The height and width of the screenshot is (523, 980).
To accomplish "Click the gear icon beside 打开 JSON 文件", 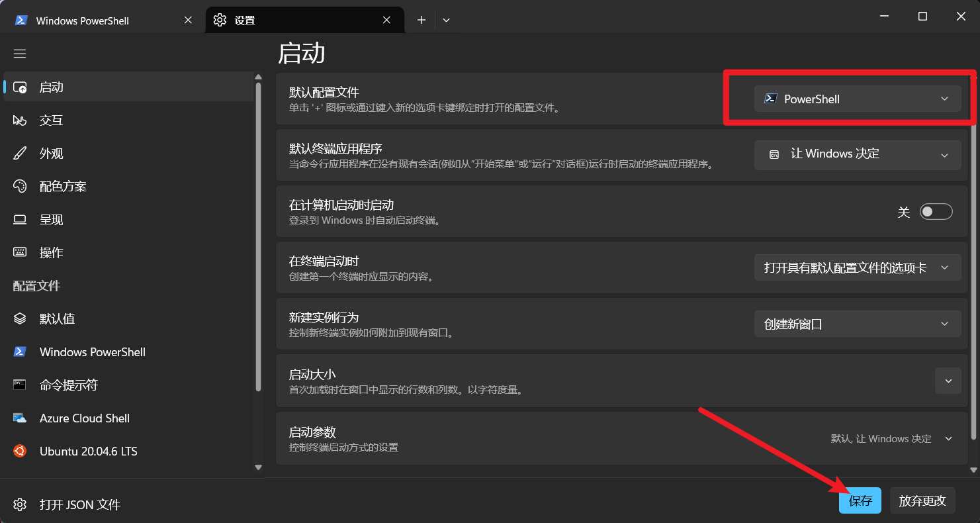I will click(20, 504).
